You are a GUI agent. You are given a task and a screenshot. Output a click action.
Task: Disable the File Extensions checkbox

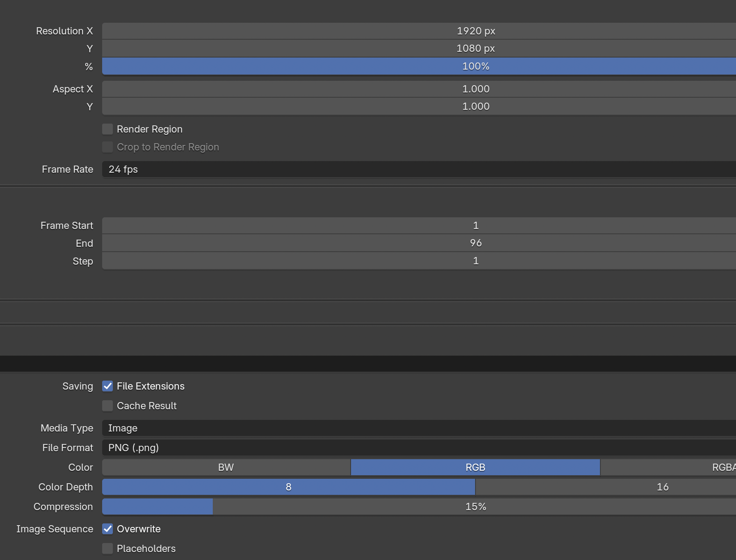pyautogui.click(x=108, y=386)
